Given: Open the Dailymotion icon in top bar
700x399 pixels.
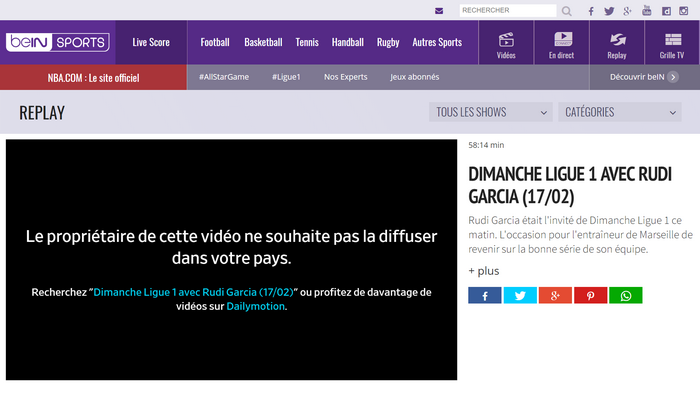Looking at the screenshot, I should tap(666, 11).
